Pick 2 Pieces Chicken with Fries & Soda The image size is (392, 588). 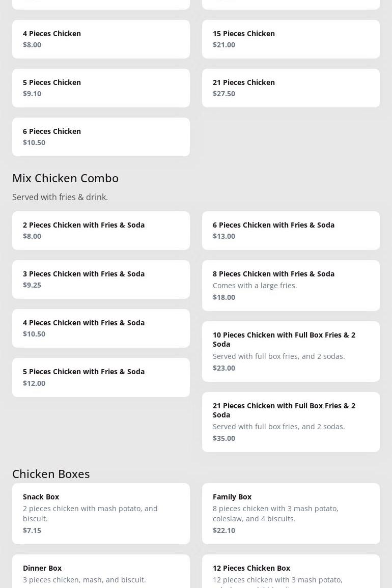pos(101,231)
